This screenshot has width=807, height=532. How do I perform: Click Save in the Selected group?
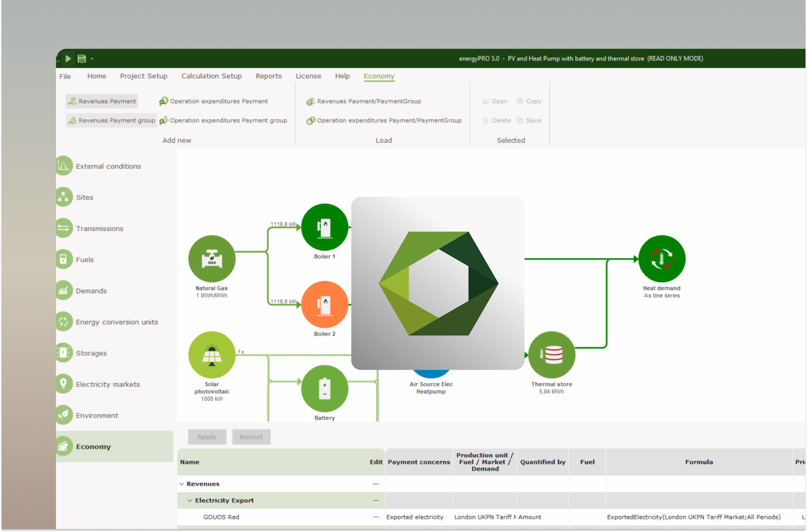529,121
